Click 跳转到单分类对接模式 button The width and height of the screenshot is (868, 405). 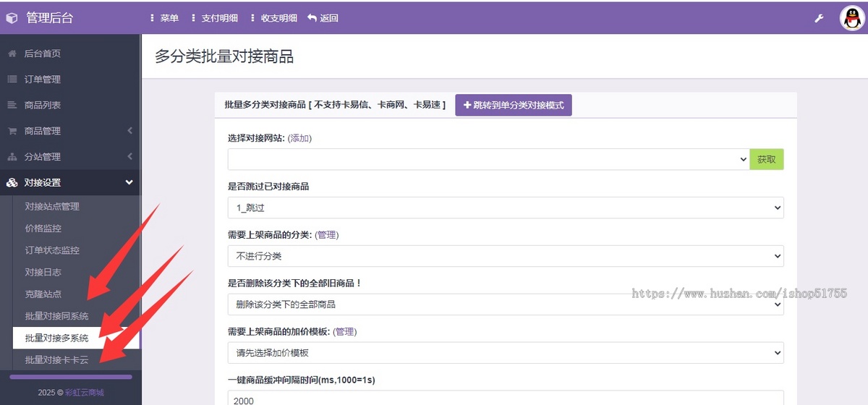(x=514, y=105)
